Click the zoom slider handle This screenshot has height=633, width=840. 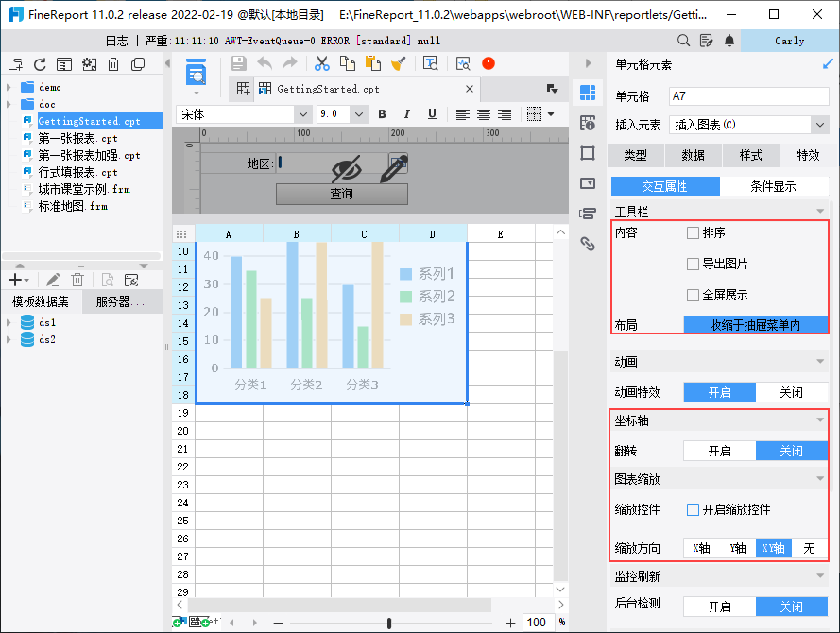pos(389,623)
